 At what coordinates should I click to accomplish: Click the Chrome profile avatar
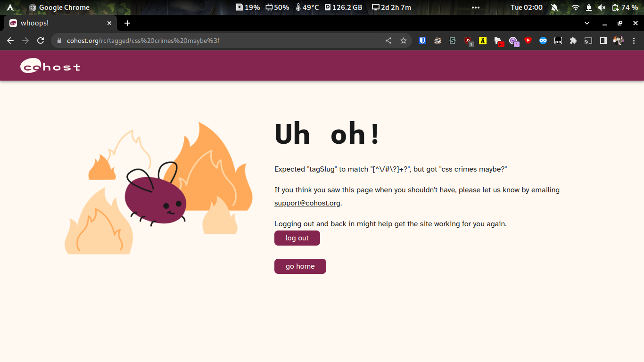619,41
